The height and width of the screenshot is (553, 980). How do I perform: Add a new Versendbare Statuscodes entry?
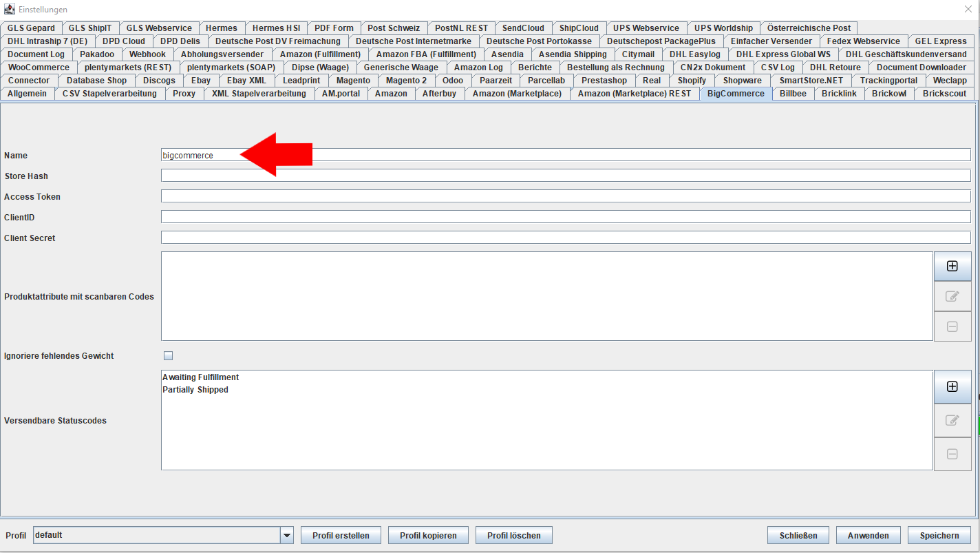[952, 386]
